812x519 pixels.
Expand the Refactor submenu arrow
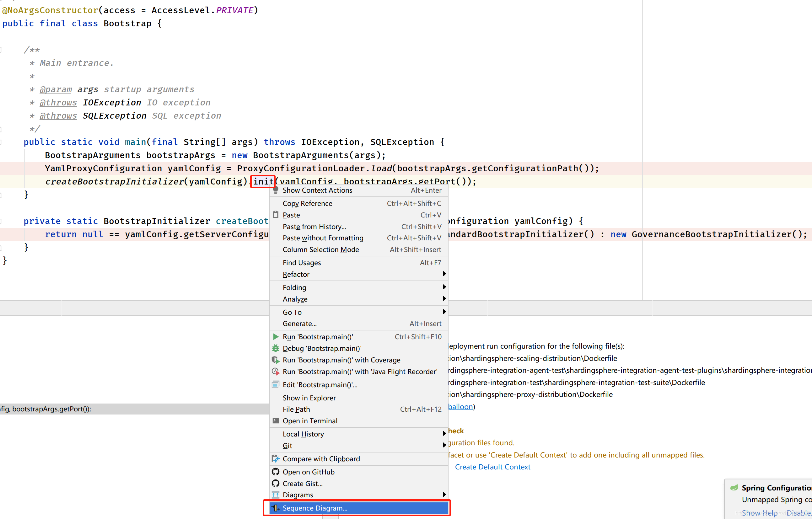[444, 274]
